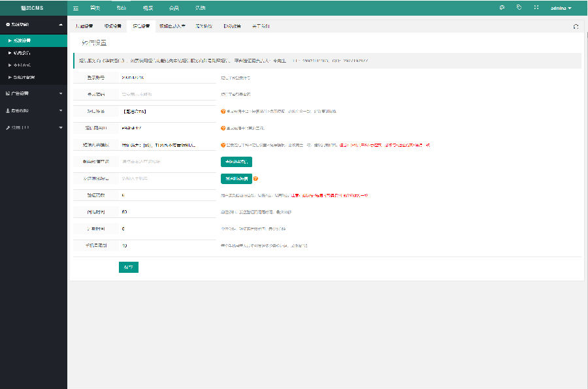588x389 pixels.
Task: Toggle fullscreen using the header expand icon
Action: click(536, 8)
